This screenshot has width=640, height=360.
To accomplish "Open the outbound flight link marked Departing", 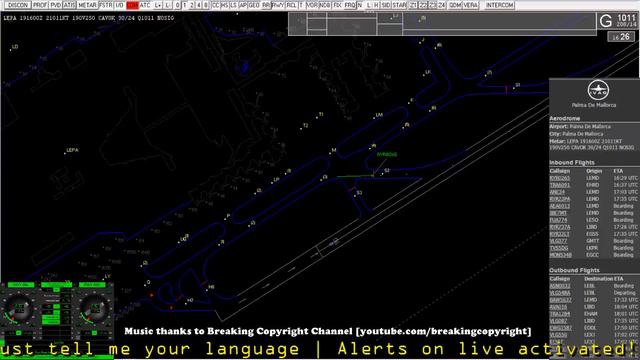I will coord(560,293).
